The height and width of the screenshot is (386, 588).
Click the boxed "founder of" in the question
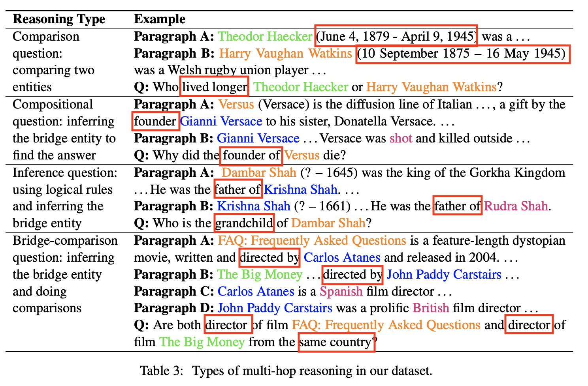point(251,155)
